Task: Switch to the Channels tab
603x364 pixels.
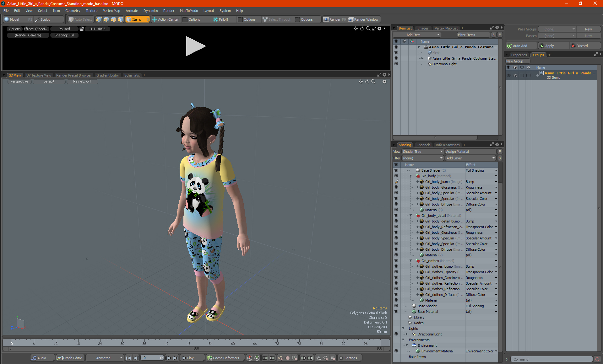Action: pyautogui.click(x=423, y=145)
